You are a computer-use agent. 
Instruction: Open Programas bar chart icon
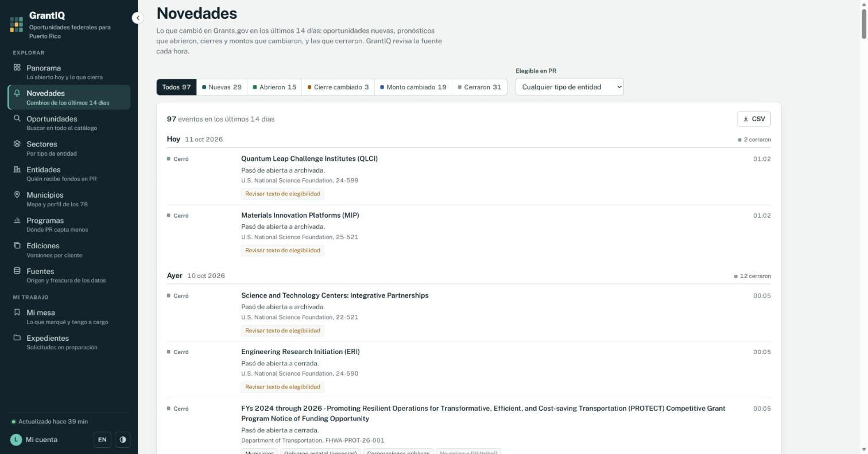[x=17, y=220]
